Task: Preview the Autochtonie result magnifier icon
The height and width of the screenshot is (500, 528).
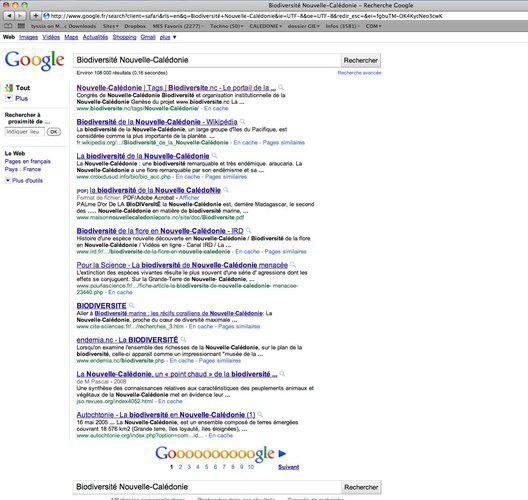Action: coord(260,414)
